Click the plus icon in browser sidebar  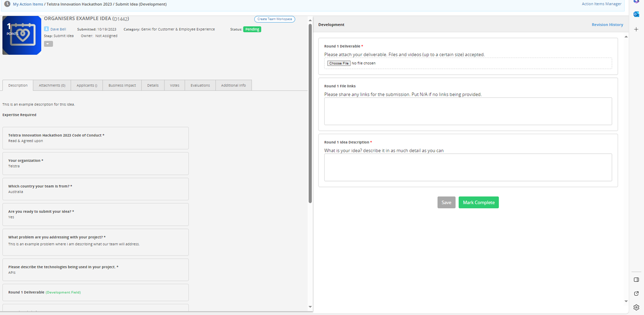(x=636, y=29)
